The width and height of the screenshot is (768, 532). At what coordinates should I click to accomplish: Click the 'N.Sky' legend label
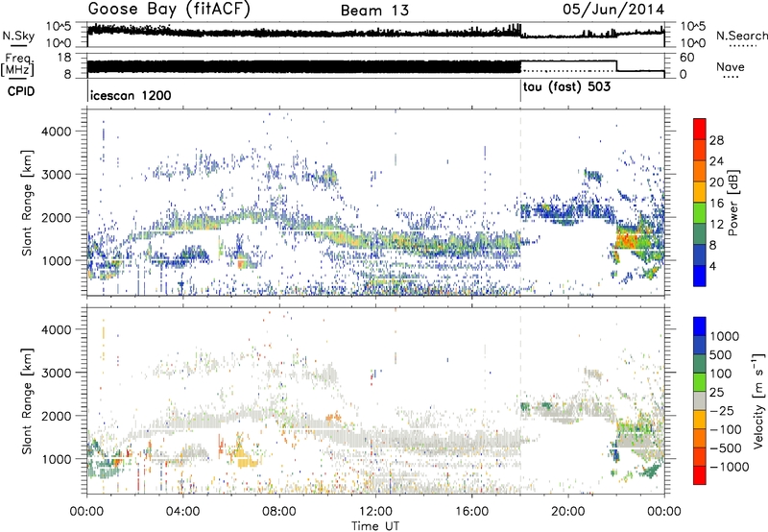(18, 36)
